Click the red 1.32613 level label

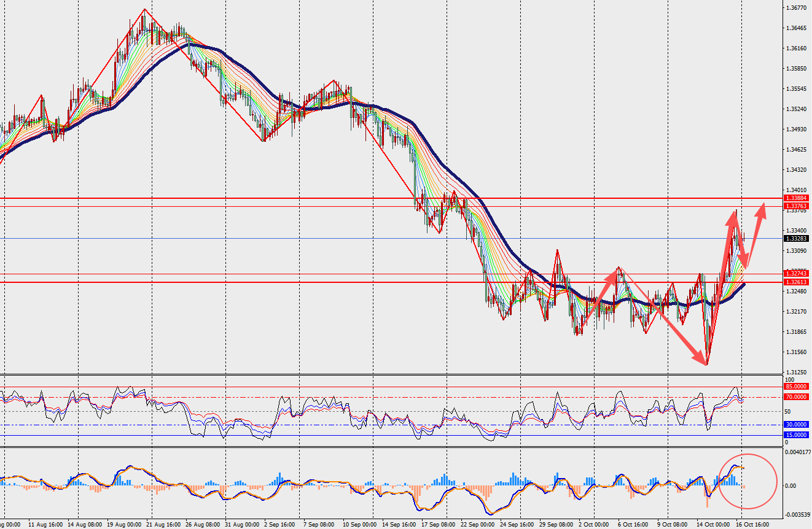click(x=797, y=282)
